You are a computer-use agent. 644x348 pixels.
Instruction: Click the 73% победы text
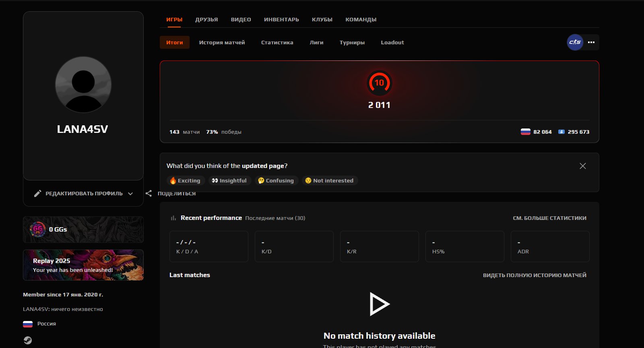pyautogui.click(x=224, y=132)
